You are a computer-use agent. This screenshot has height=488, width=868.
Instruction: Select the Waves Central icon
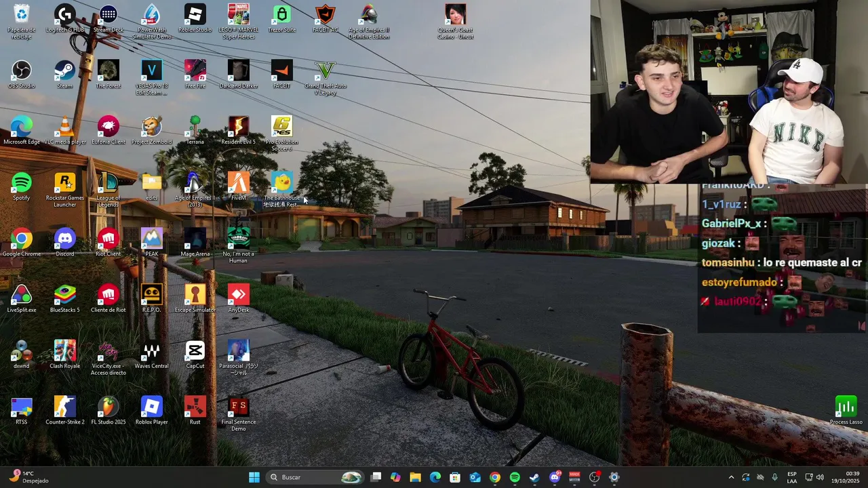pyautogui.click(x=152, y=354)
